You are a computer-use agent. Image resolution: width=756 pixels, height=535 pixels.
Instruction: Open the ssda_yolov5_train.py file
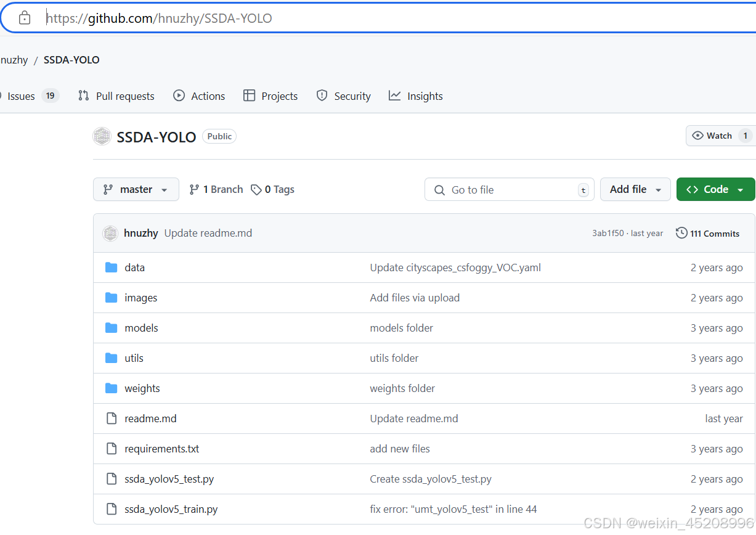171,509
